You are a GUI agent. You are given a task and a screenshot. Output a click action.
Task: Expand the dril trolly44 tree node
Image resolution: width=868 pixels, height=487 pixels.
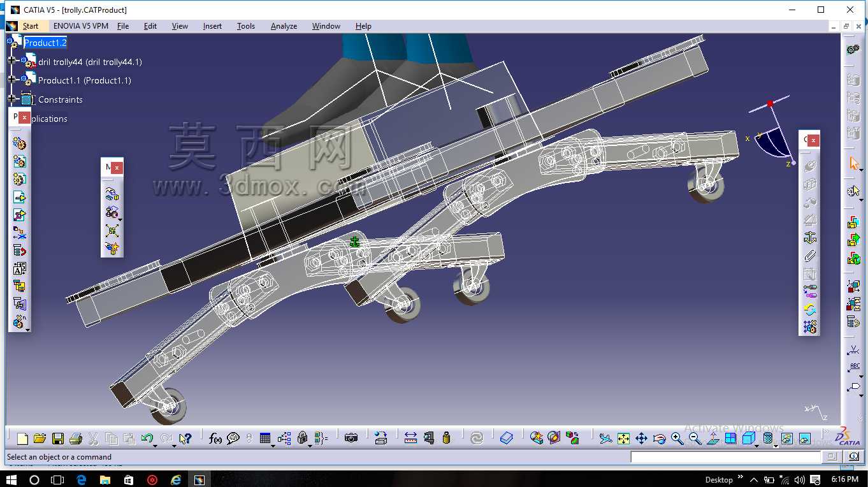tap(11, 60)
